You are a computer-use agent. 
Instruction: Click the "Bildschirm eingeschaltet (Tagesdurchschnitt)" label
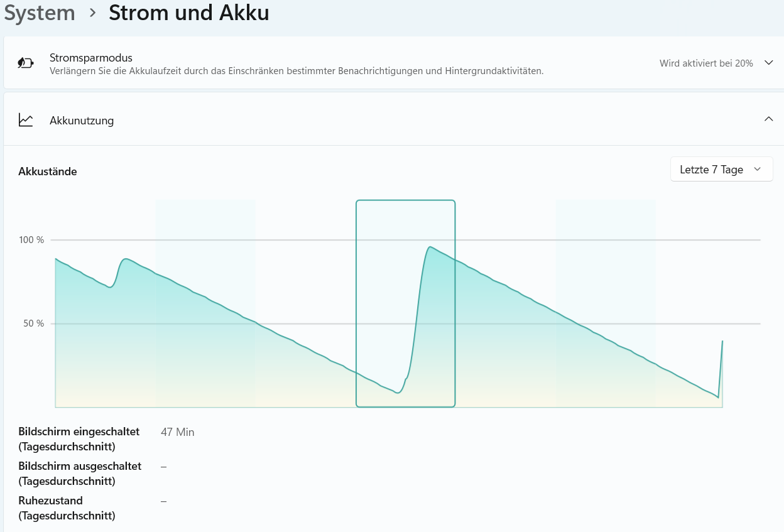79,438
